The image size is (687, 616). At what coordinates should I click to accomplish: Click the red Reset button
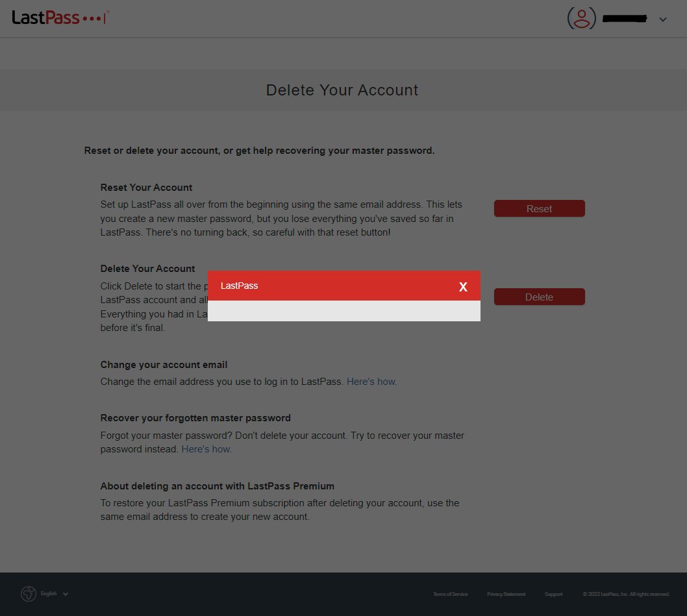tap(540, 208)
